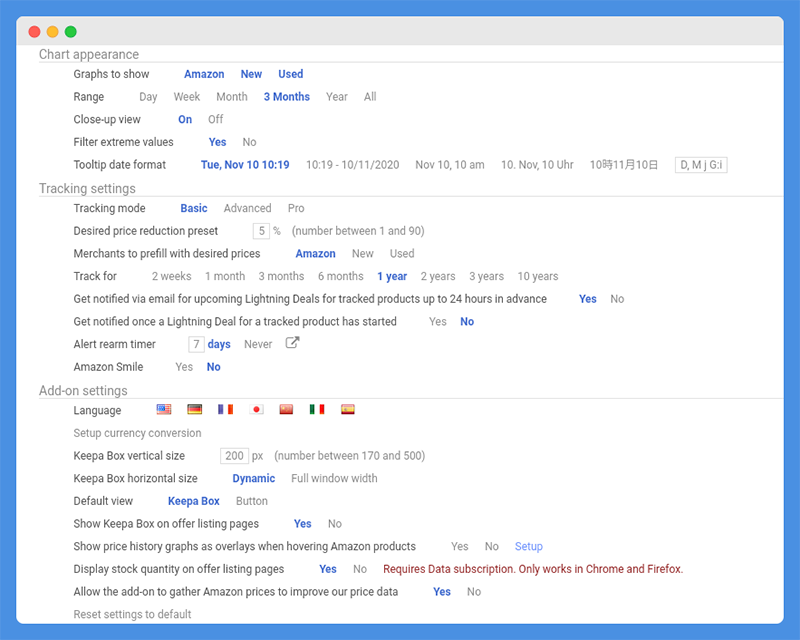This screenshot has width=800, height=640.
Task: Turn Close-up view Off
Action: [x=215, y=119]
